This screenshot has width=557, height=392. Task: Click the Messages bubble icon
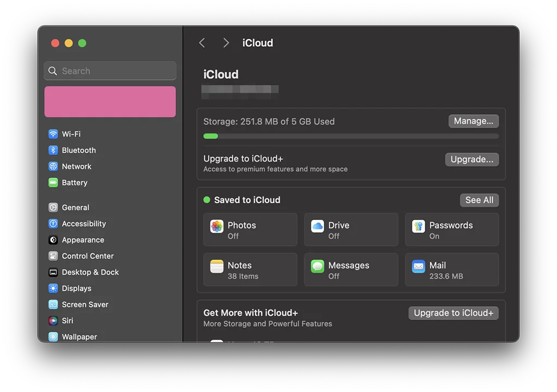click(x=318, y=266)
